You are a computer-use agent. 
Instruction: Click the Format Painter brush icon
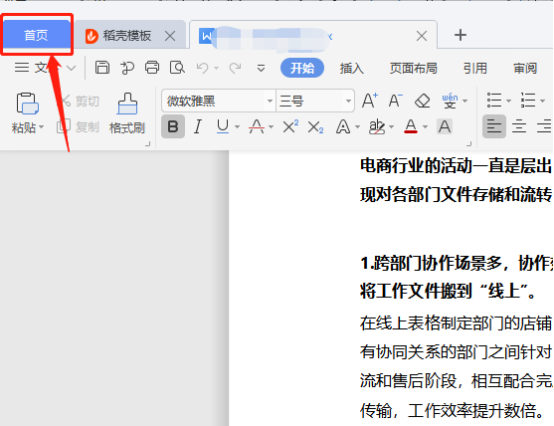(127, 104)
